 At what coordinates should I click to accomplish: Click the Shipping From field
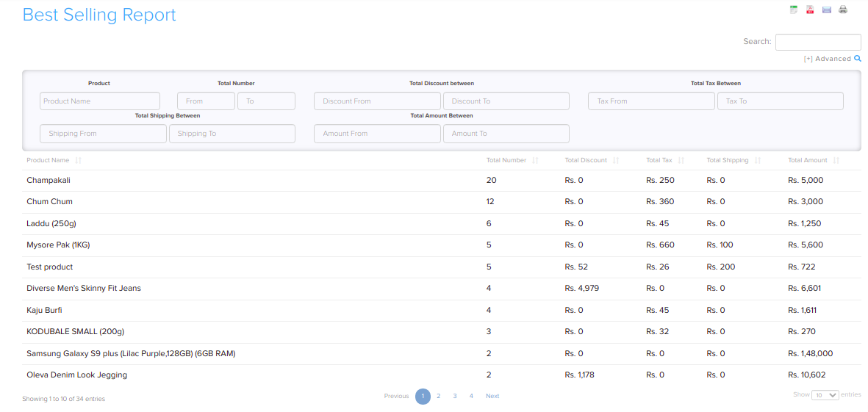(103, 134)
